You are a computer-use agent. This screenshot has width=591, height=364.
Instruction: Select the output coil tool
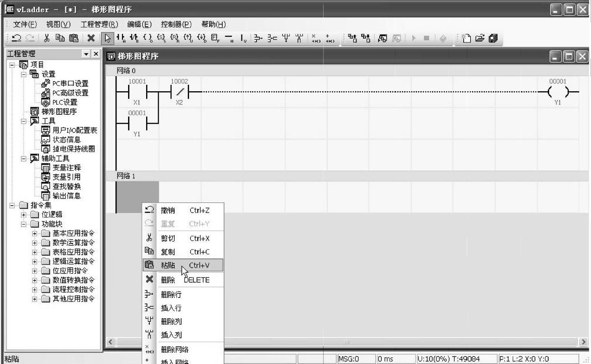(148, 38)
